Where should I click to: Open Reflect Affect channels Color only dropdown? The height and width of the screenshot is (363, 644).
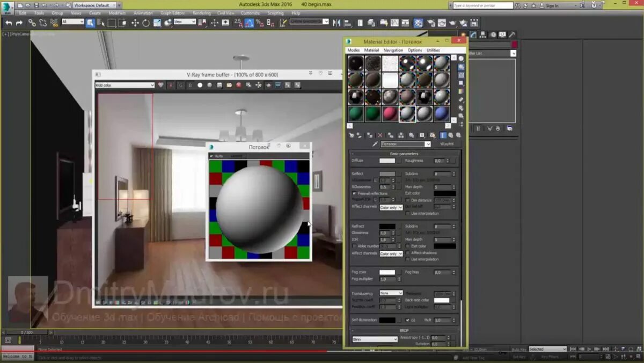tap(391, 207)
